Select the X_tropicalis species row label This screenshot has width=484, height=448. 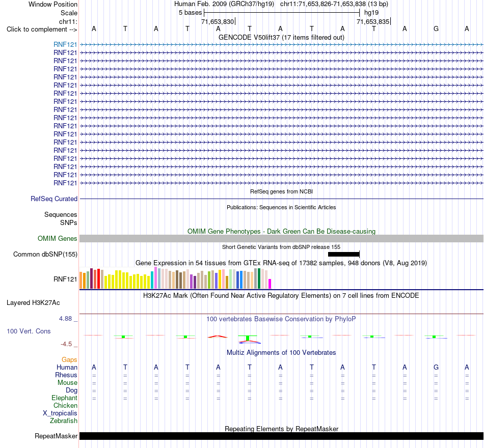point(60,413)
